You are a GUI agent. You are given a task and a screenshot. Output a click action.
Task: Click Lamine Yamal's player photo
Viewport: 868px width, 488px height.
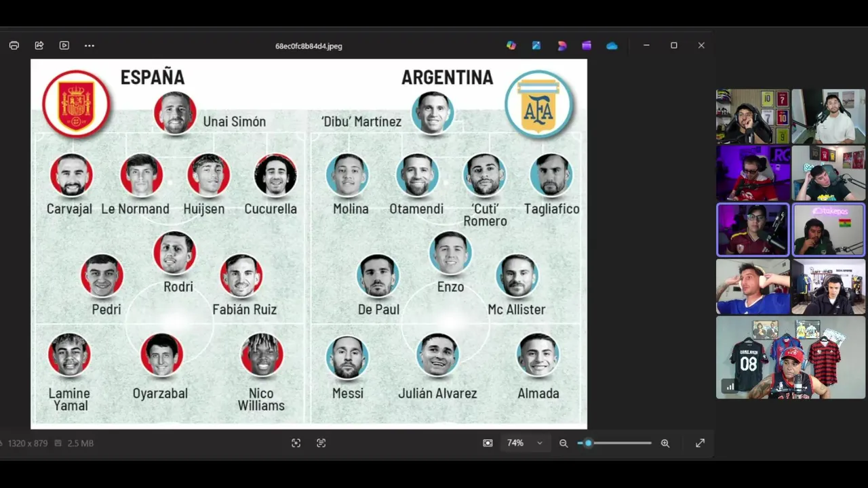69,354
